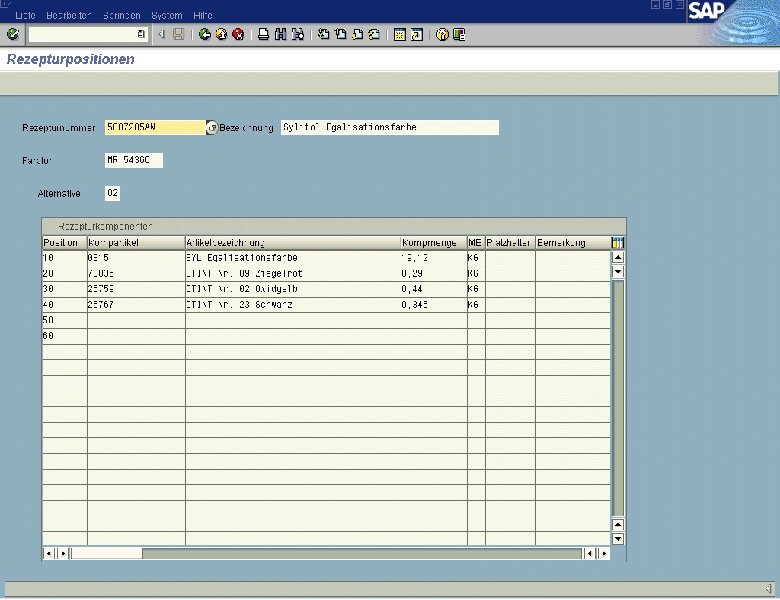Click the Find binoculars icon
This screenshot has width=780, height=600.
click(x=281, y=34)
